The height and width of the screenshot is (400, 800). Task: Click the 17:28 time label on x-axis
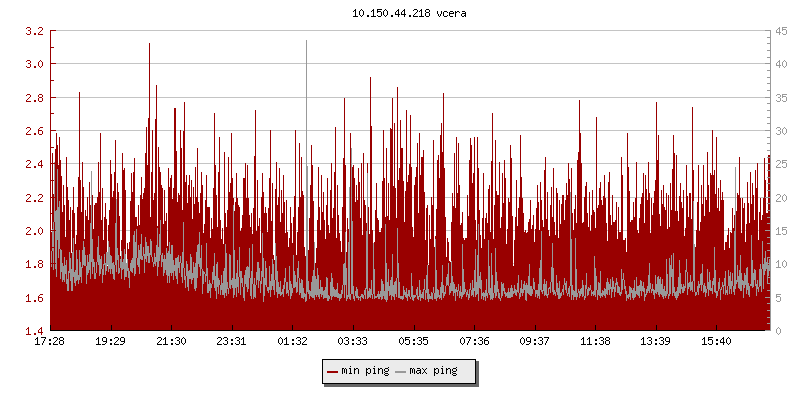coord(50,341)
